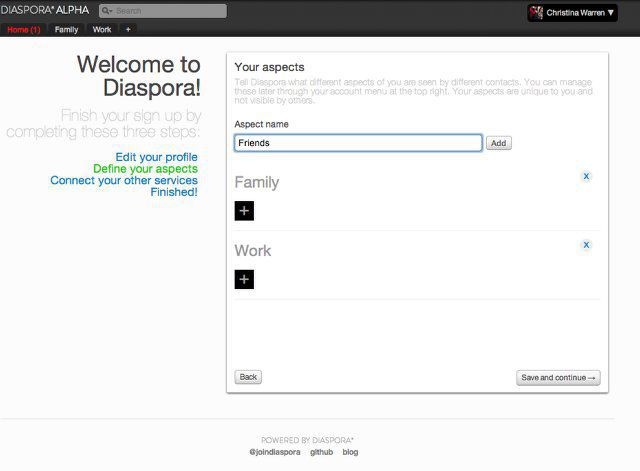Click Christina Warren's avatar thumbnail

pyautogui.click(x=536, y=13)
